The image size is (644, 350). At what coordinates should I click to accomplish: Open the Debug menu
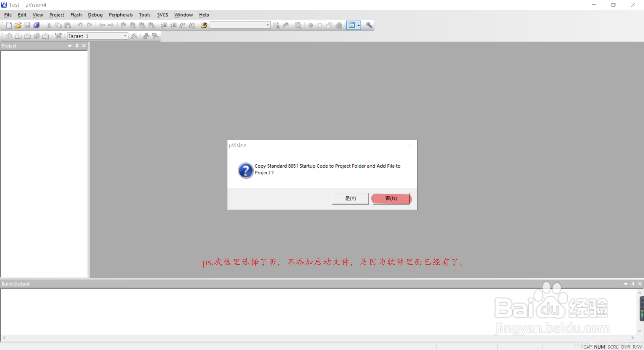click(95, 15)
